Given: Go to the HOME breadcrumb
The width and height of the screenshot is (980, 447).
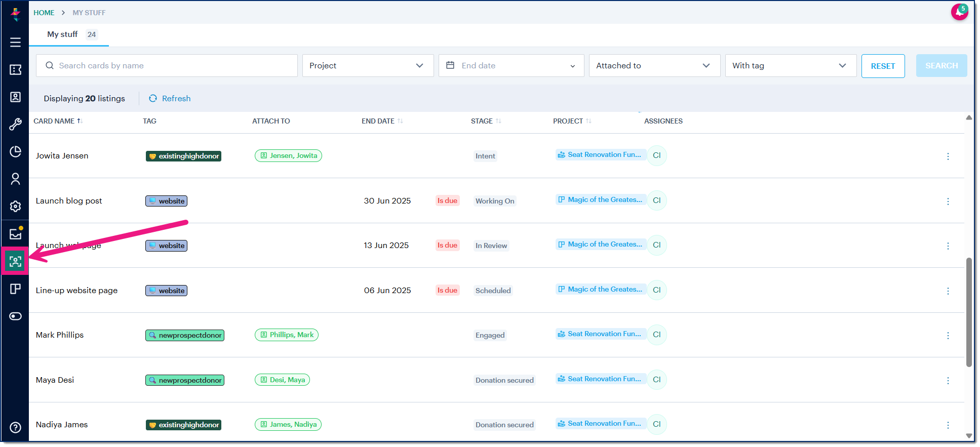Looking at the screenshot, I should coord(44,13).
